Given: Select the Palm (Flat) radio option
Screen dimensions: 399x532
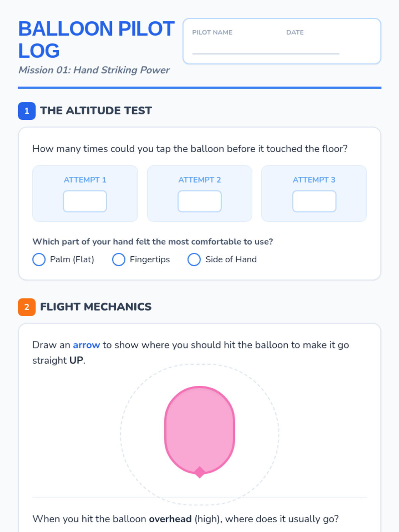Looking at the screenshot, I should pos(39,260).
